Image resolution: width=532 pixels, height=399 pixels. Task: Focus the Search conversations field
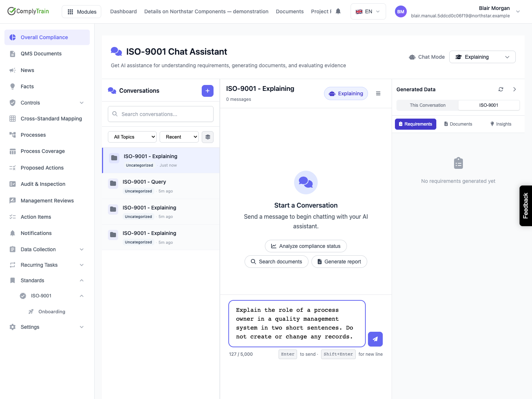161,114
